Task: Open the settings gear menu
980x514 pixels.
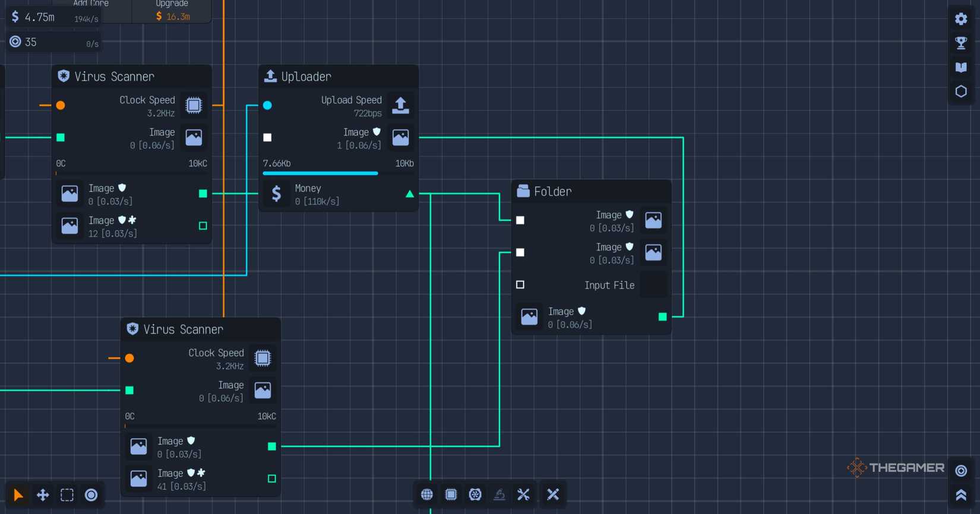Action: click(961, 19)
